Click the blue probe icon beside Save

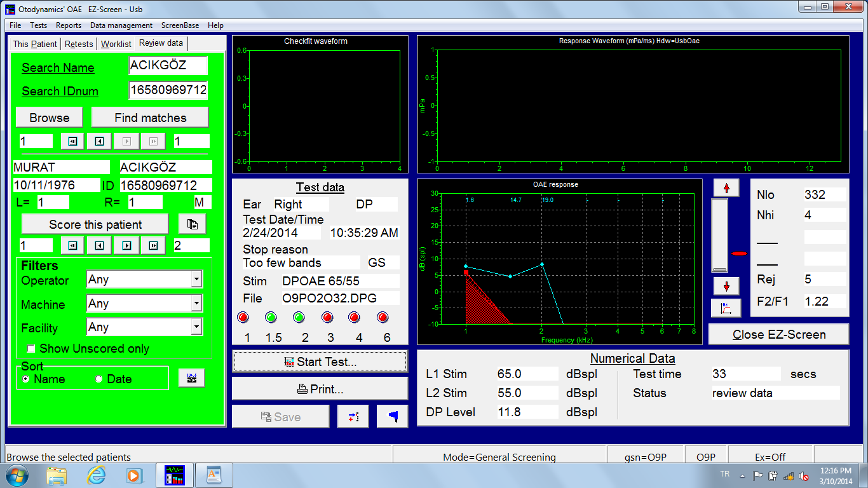pos(393,417)
